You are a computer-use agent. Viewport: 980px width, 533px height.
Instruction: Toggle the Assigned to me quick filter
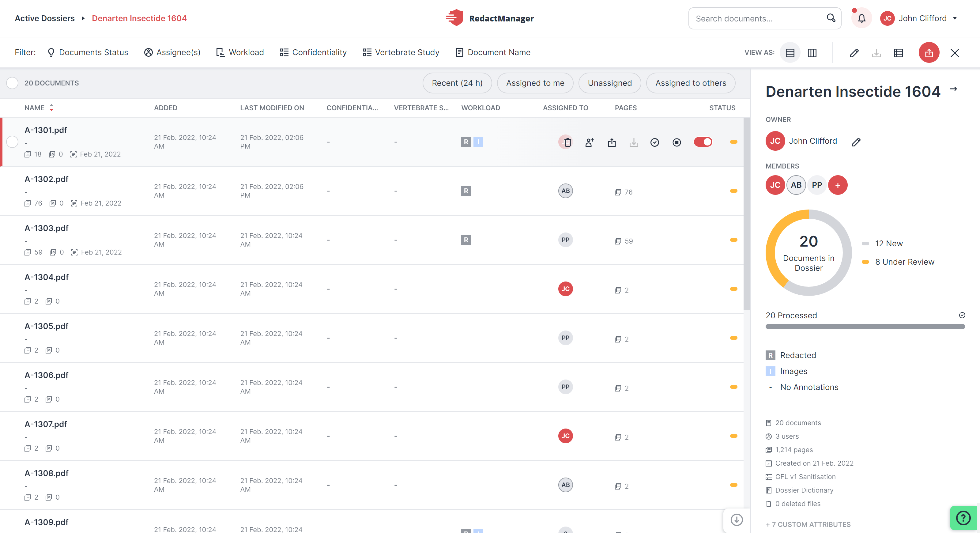tap(535, 83)
